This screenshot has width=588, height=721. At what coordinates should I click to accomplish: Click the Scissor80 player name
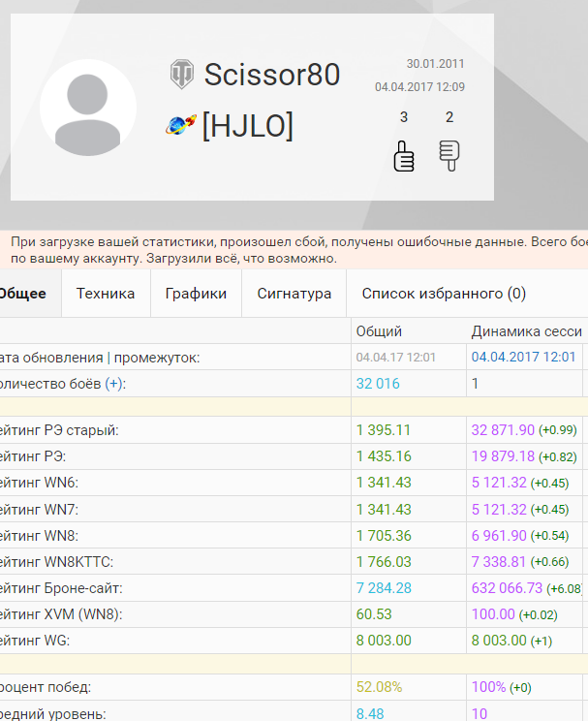272,75
